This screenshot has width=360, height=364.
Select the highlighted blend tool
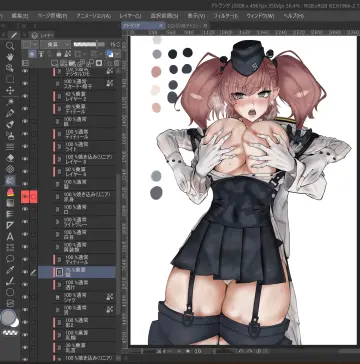point(10,180)
